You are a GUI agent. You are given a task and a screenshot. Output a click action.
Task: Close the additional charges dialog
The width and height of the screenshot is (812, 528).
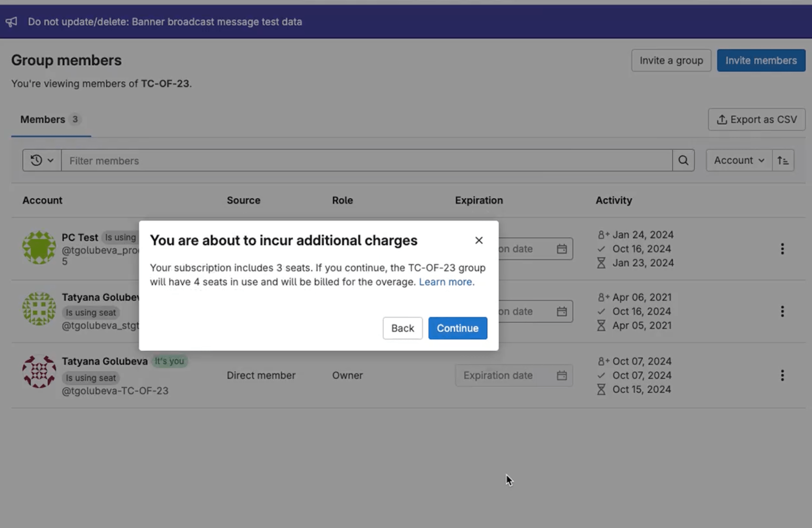point(478,240)
